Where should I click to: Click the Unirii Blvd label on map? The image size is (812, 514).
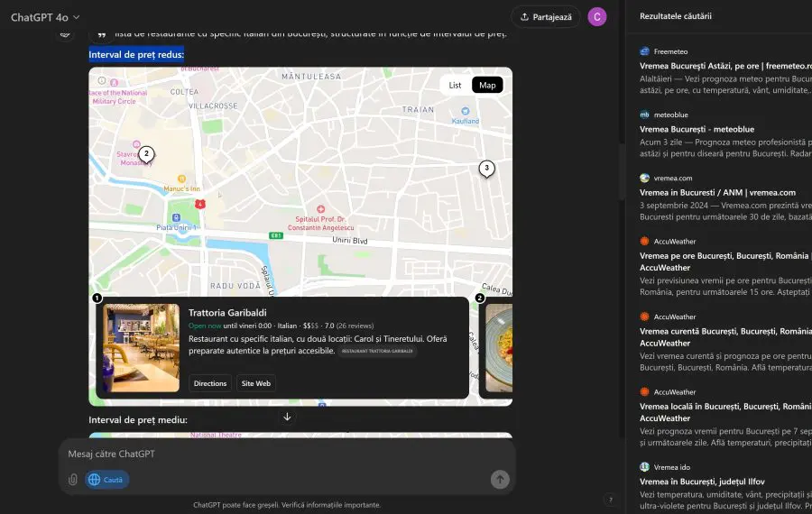tap(349, 241)
